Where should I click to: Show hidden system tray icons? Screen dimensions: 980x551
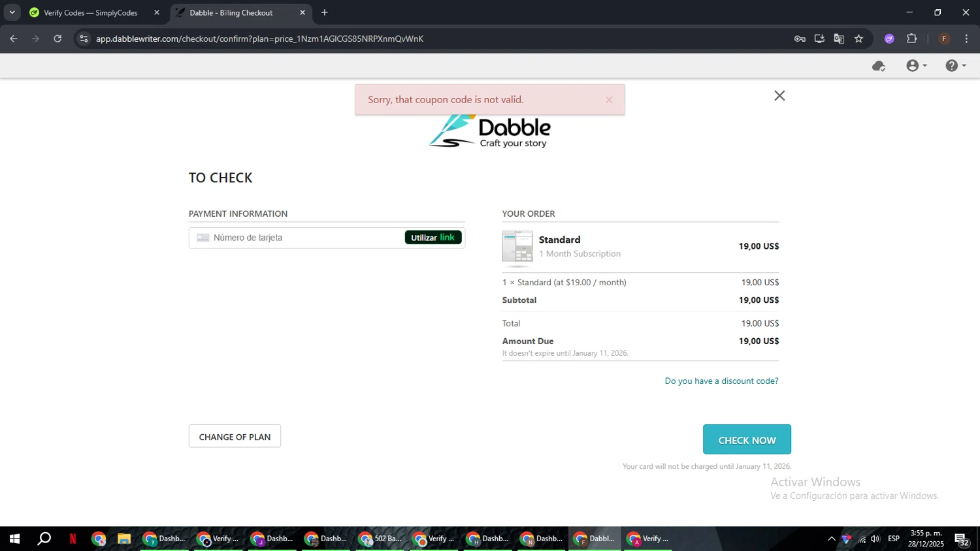[x=831, y=539]
